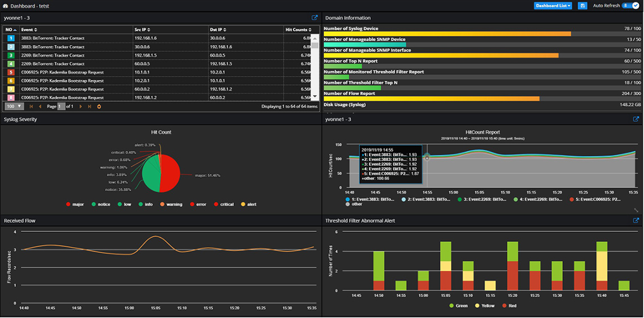The width and height of the screenshot is (644, 318).
Task: Go to first page of table
Action: coord(31,106)
